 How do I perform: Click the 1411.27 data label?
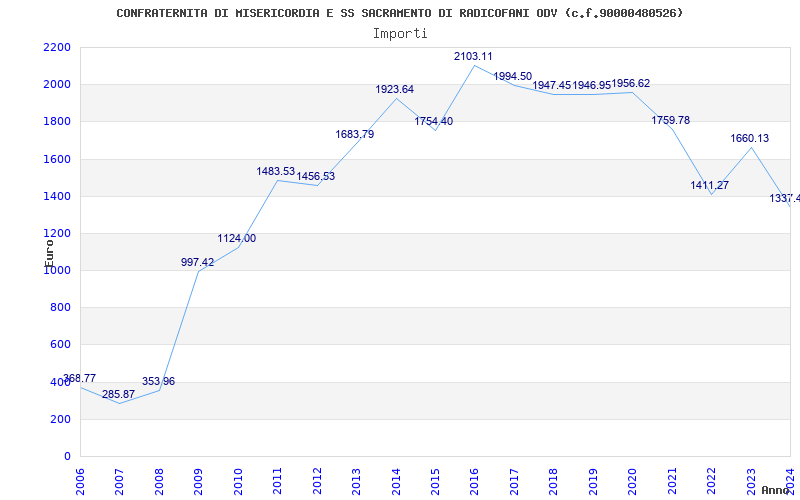(x=710, y=185)
